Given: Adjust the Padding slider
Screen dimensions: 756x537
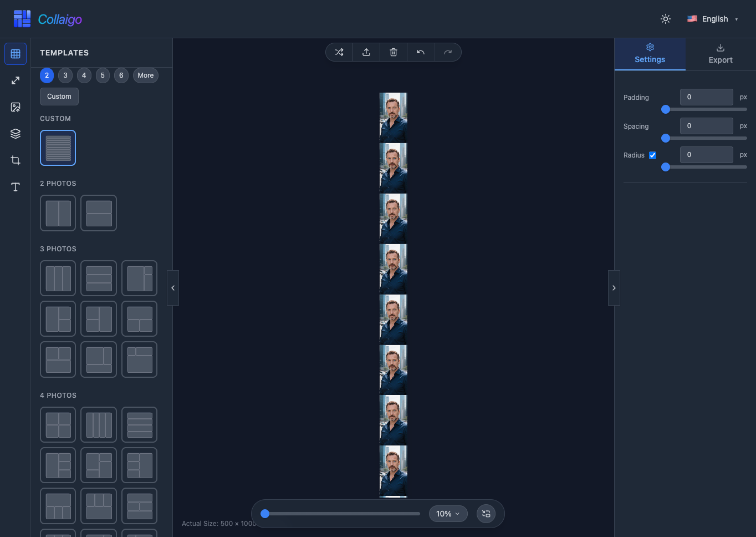Looking at the screenshot, I should tap(704, 109).
